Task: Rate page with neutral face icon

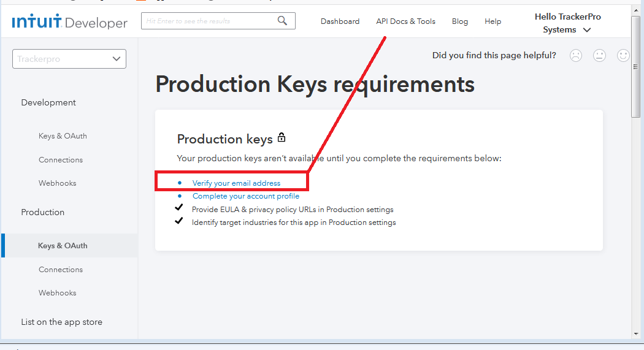Action: coord(599,55)
